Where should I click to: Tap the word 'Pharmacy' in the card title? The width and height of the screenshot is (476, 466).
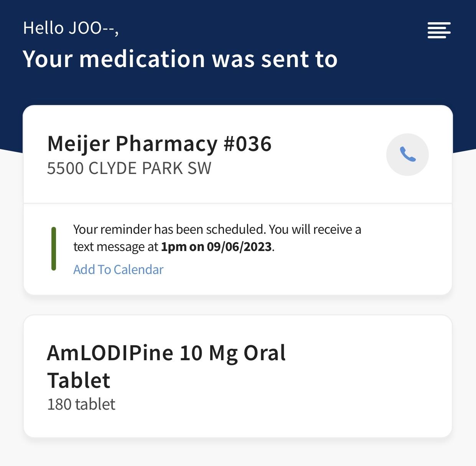(x=166, y=144)
